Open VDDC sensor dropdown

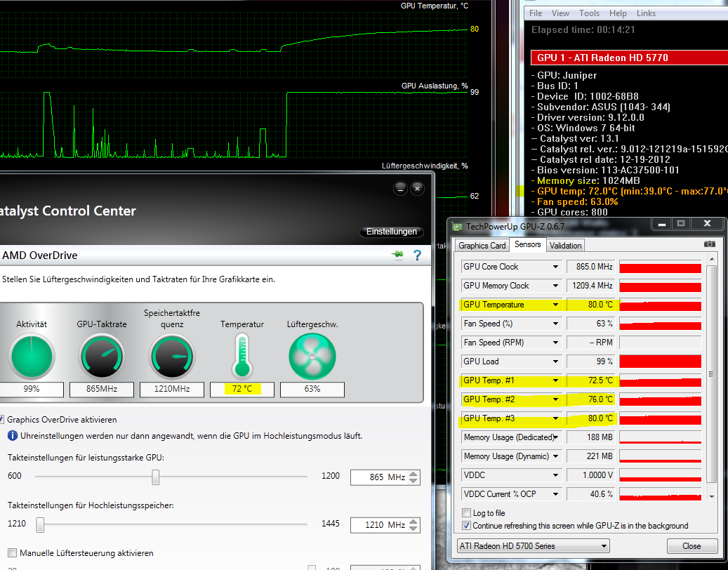[555, 475]
